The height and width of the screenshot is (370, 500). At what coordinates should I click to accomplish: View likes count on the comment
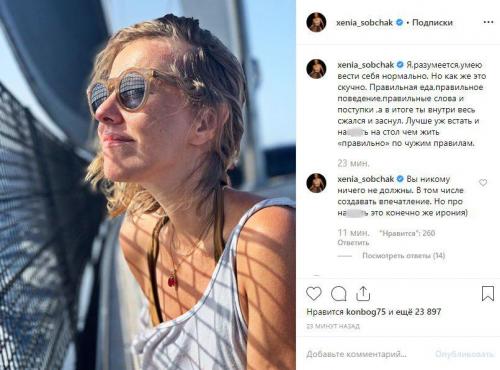click(x=407, y=233)
